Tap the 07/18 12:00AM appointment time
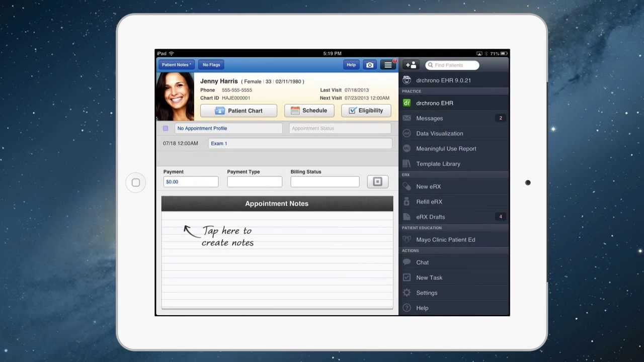The width and height of the screenshot is (644, 362). (180, 143)
